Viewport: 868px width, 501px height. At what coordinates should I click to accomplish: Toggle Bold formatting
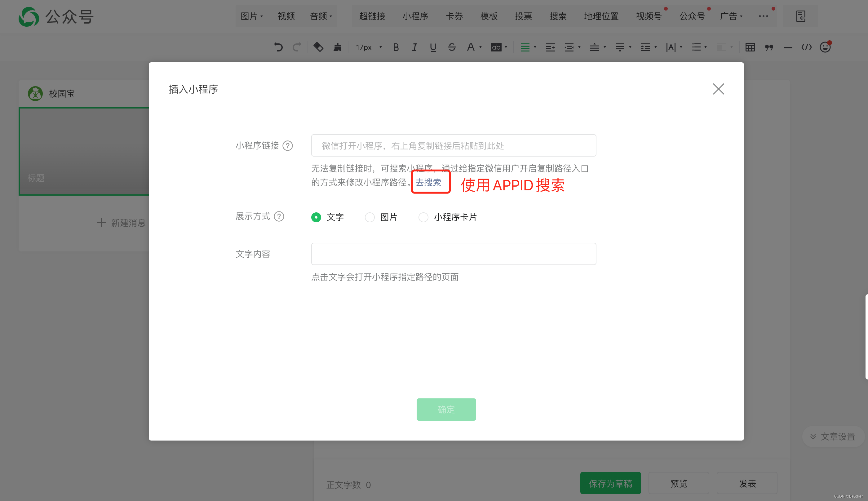pyautogui.click(x=396, y=47)
